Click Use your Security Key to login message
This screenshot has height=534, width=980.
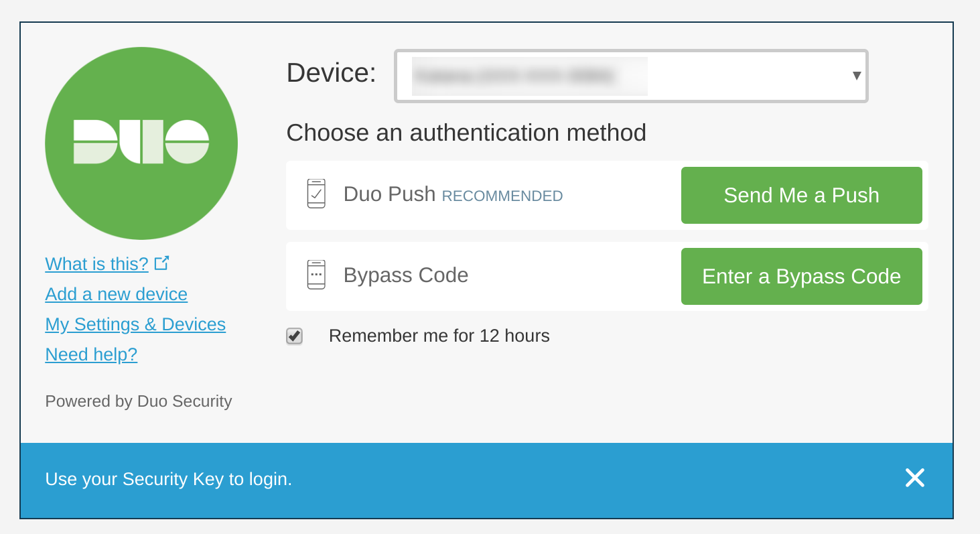click(169, 479)
